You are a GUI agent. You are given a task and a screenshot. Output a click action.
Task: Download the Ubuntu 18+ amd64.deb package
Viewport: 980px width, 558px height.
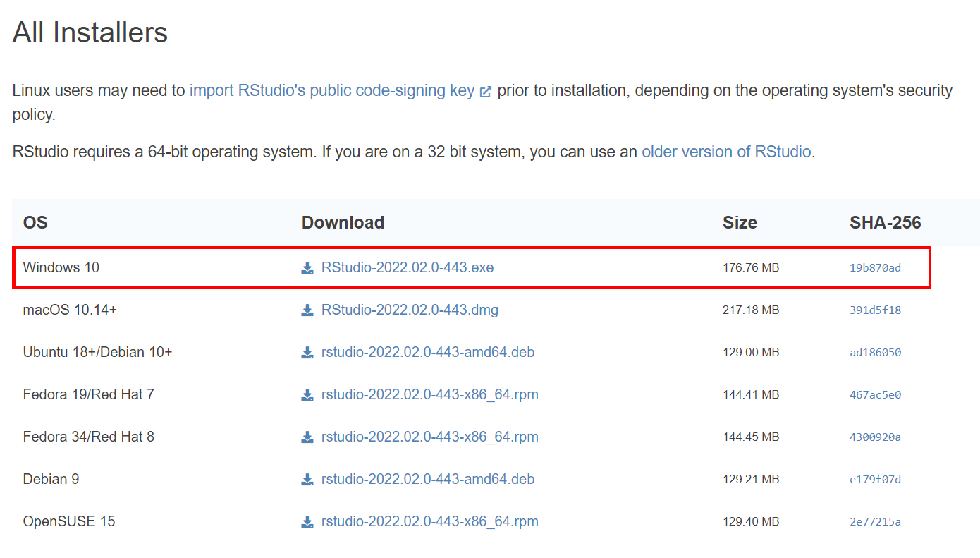pos(428,352)
